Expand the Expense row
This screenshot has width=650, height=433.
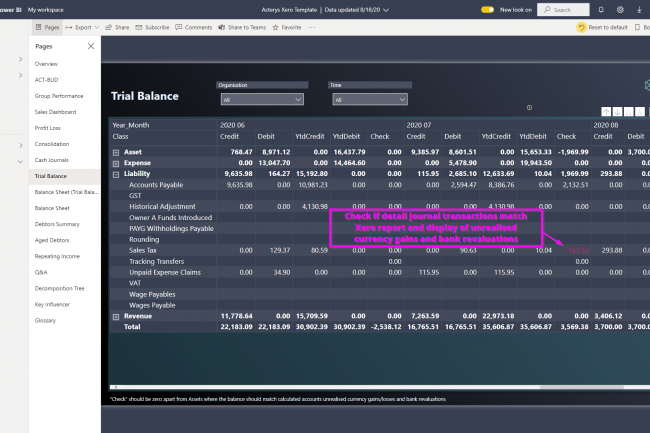click(x=116, y=163)
